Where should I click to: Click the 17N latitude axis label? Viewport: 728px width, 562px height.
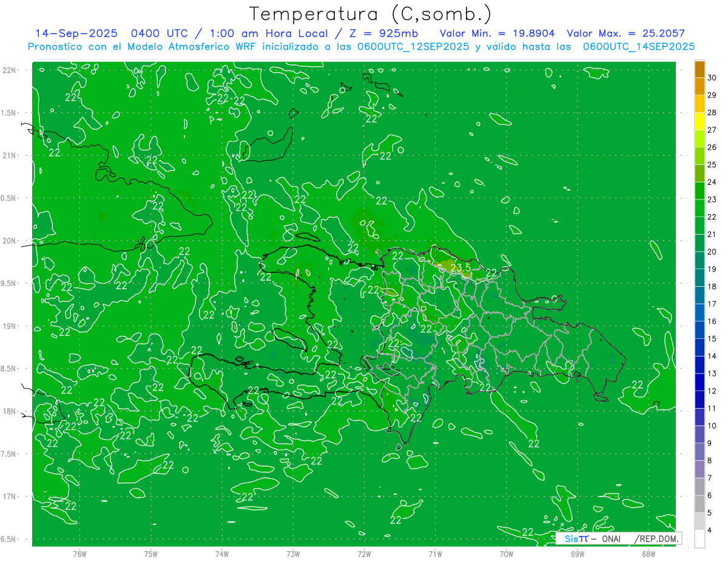click(10, 497)
